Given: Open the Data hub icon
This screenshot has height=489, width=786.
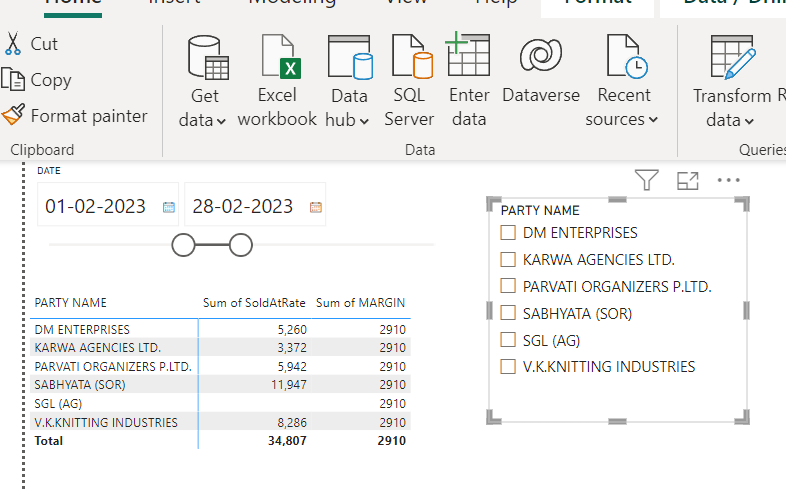Looking at the screenshot, I should pyautogui.click(x=350, y=58).
